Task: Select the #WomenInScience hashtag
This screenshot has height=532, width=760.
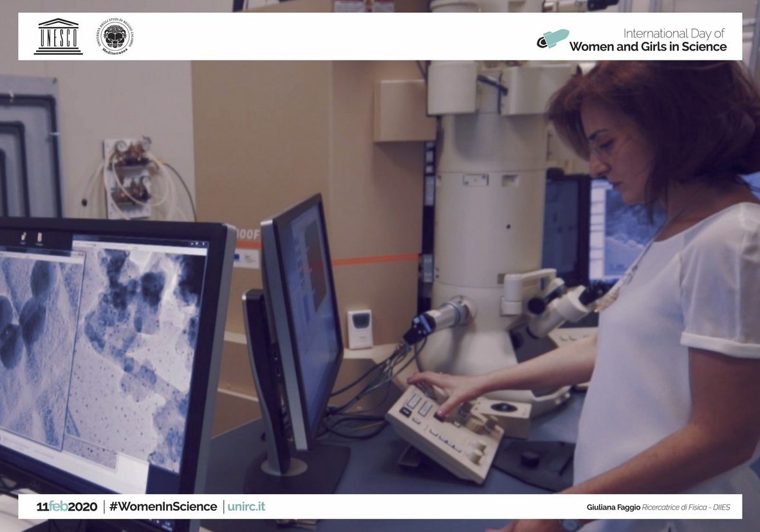Action: pos(163,507)
